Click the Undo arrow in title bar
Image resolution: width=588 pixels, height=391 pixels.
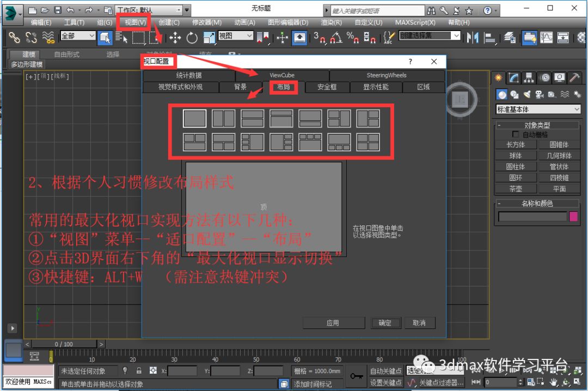(70, 10)
